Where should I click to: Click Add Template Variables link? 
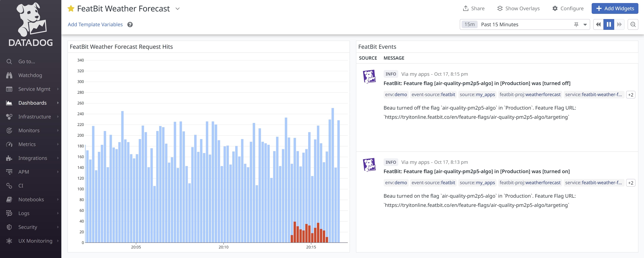click(95, 25)
